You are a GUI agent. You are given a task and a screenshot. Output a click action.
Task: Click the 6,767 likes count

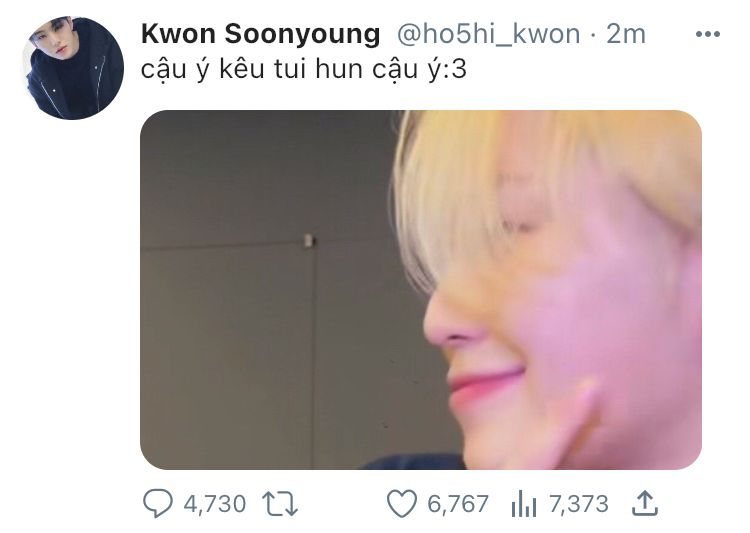(x=458, y=504)
